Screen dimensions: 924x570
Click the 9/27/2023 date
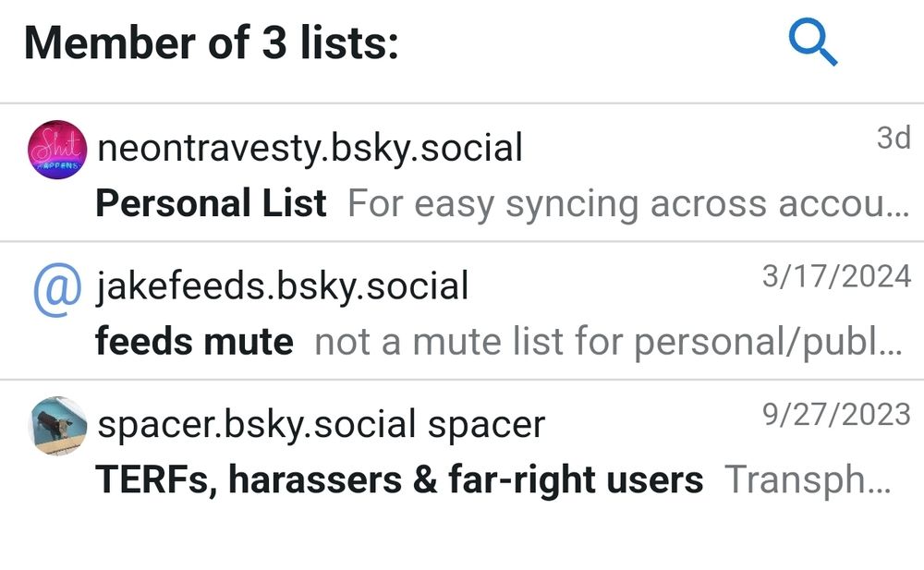[x=836, y=414]
